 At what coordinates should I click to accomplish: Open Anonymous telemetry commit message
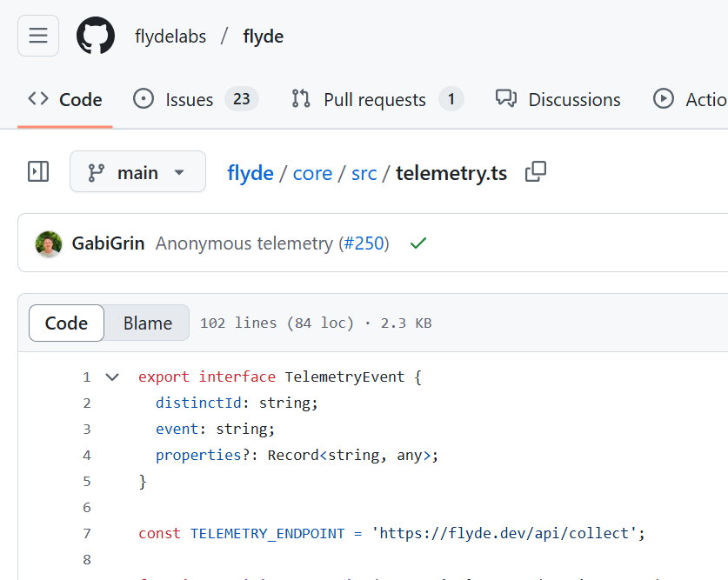(x=244, y=243)
